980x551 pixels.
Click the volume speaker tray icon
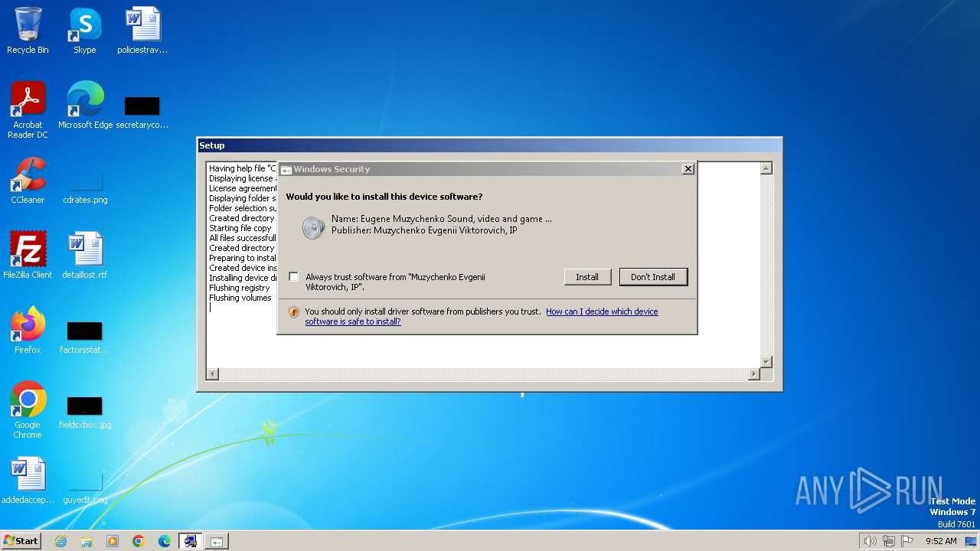coord(870,541)
